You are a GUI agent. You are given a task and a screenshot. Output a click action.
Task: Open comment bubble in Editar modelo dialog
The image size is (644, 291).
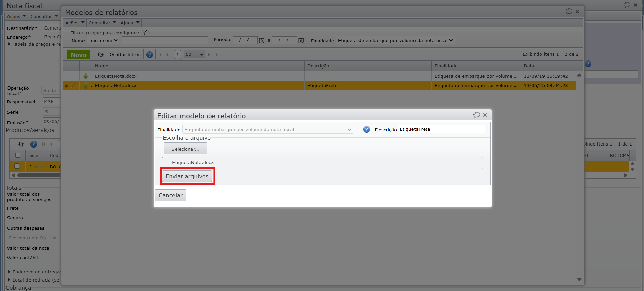click(476, 115)
